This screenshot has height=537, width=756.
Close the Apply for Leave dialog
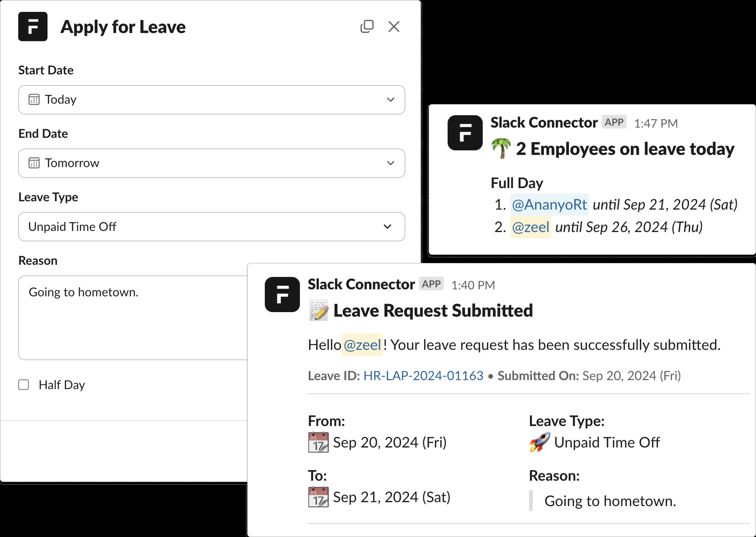[394, 26]
